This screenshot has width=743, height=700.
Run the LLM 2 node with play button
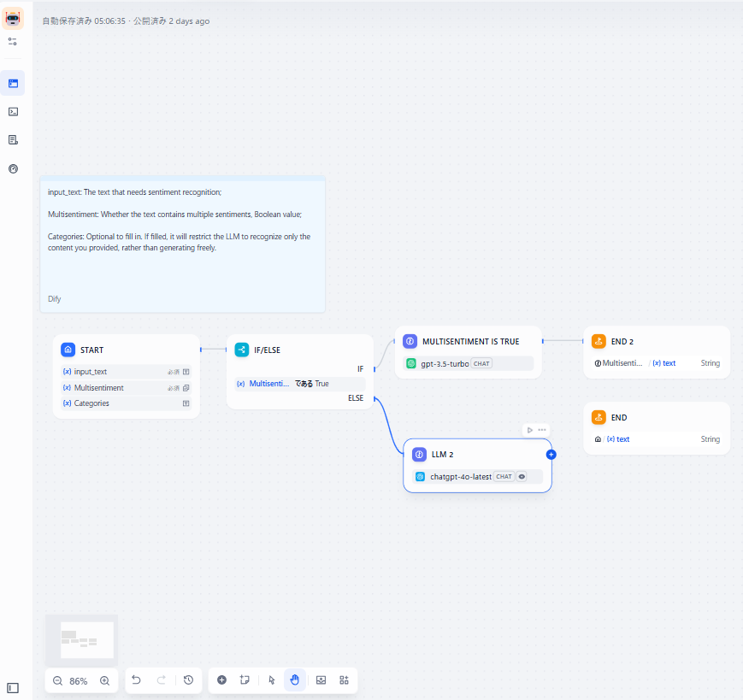(x=530, y=430)
